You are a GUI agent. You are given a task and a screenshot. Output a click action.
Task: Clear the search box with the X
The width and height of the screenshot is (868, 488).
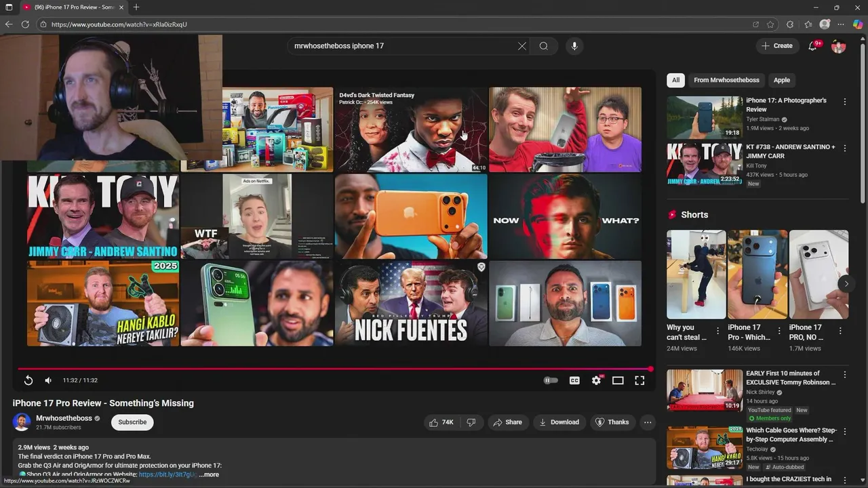click(x=521, y=46)
